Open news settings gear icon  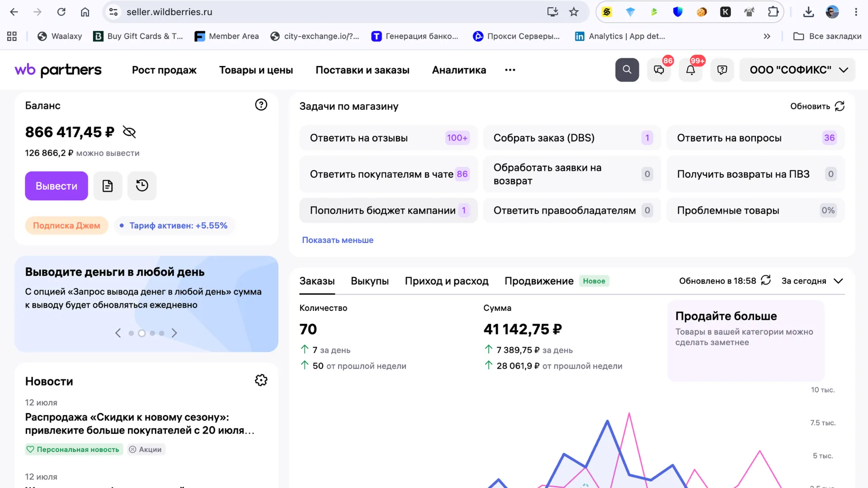261,380
